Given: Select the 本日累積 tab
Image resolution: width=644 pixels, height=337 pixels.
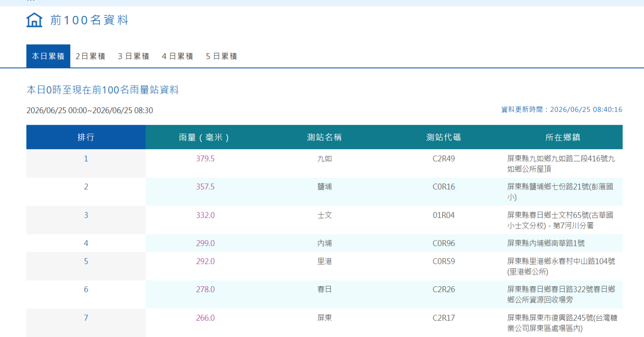Looking at the screenshot, I should coord(48,56).
